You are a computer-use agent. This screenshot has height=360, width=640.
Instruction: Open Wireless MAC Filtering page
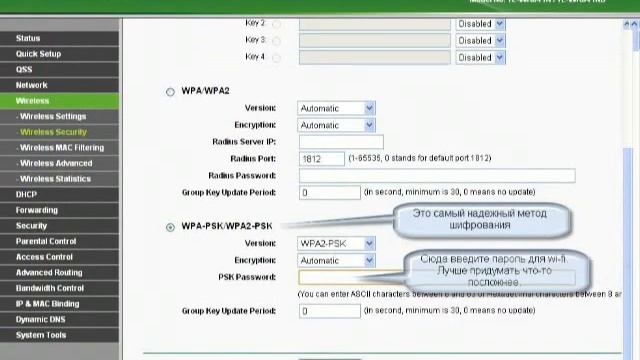pos(60,147)
